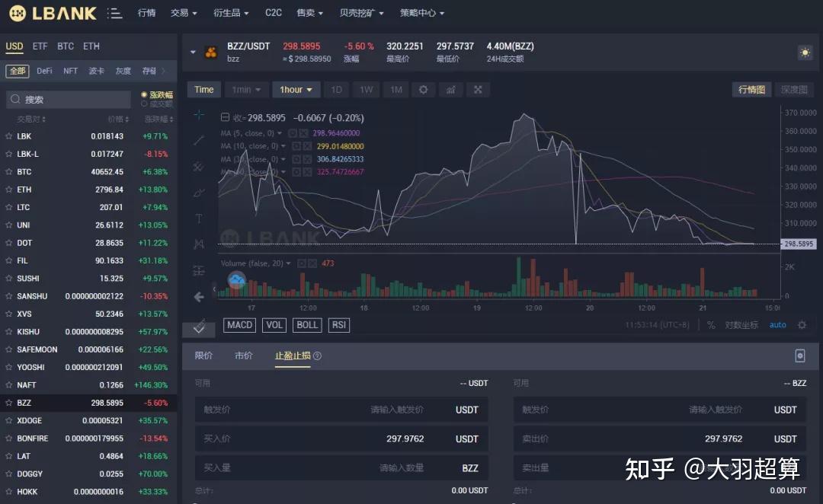
Task: Click the blue cloud icon on volume pane
Action: pyautogui.click(x=237, y=280)
